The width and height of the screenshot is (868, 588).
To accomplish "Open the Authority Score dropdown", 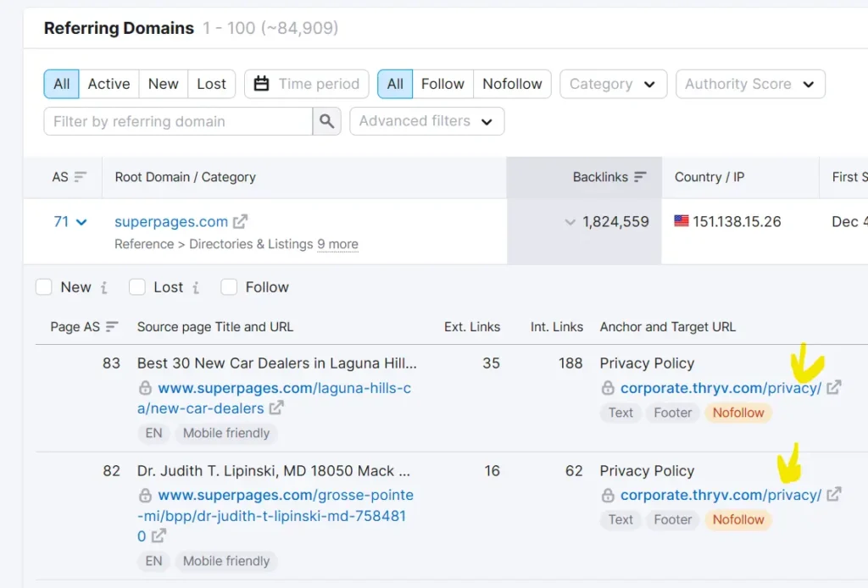I will 750,84.
